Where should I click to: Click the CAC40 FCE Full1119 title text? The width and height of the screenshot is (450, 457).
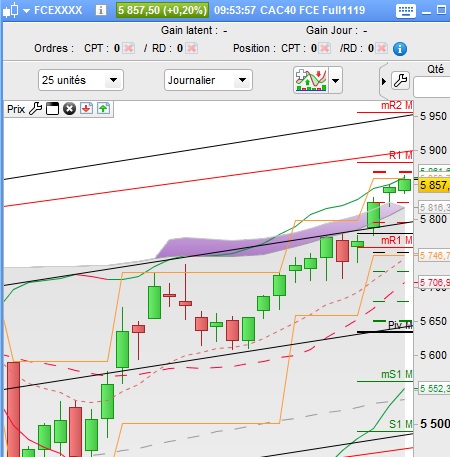tap(312, 10)
